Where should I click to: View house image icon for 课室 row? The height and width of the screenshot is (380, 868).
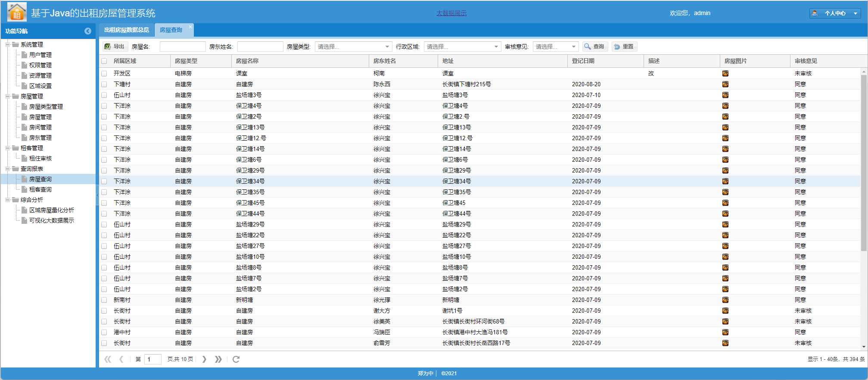pyautogui.click(x=725, y=74)
